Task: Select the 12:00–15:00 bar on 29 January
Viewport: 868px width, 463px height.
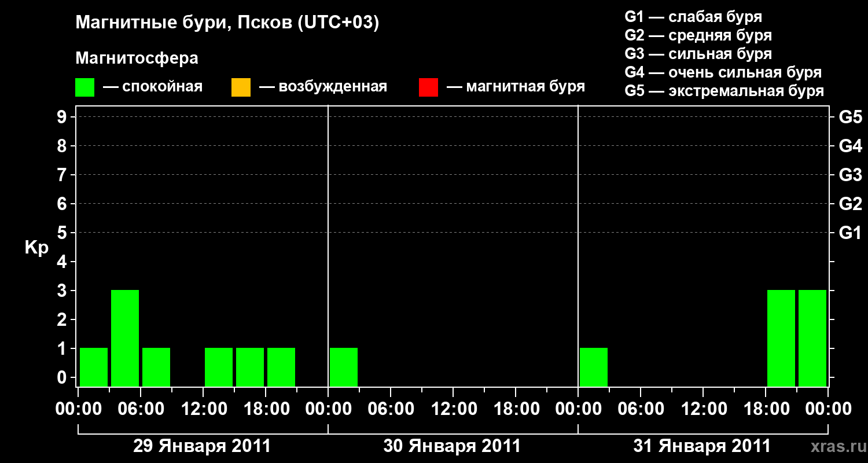Action: pos(219,367)
